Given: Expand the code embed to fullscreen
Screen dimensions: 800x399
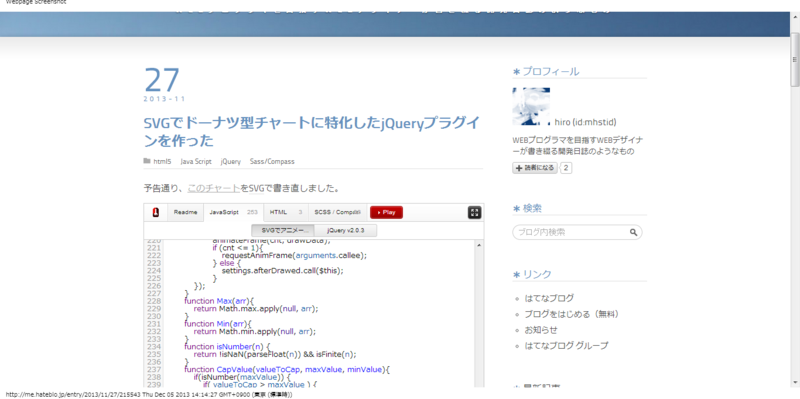Looking at the screenshot, I should point(474,213).
